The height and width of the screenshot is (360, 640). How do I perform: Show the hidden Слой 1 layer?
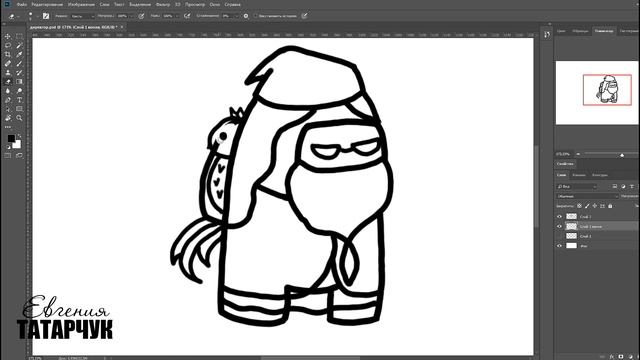pos(560,236)
